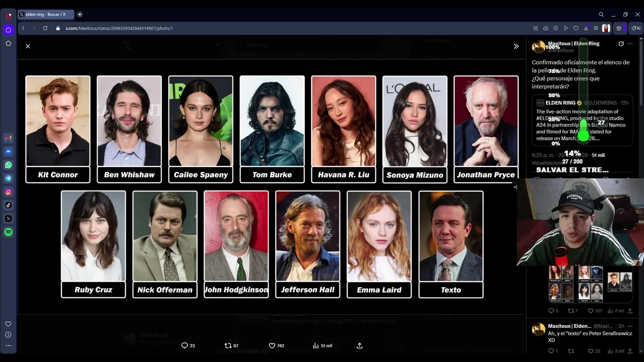The width and height of the screenshot is (644, 362).
Task: Go to the Opera start page home icon
Action: pyautogui.click(x=9, y=30)
